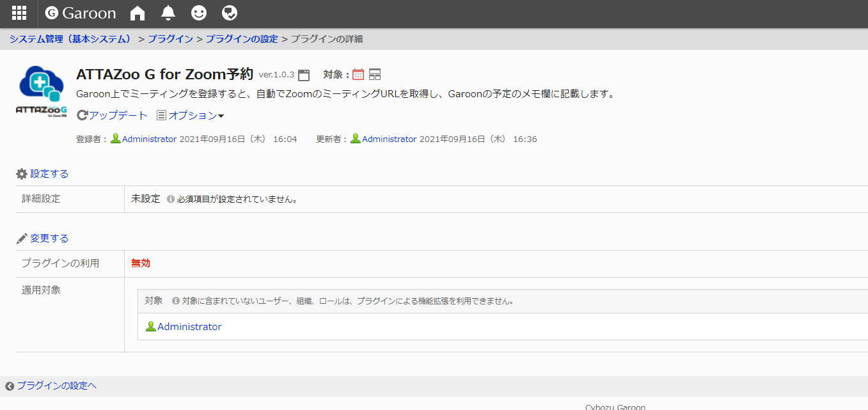
Task: Click the red calendar 対象 icon
Action: click(x=358, y=75)
